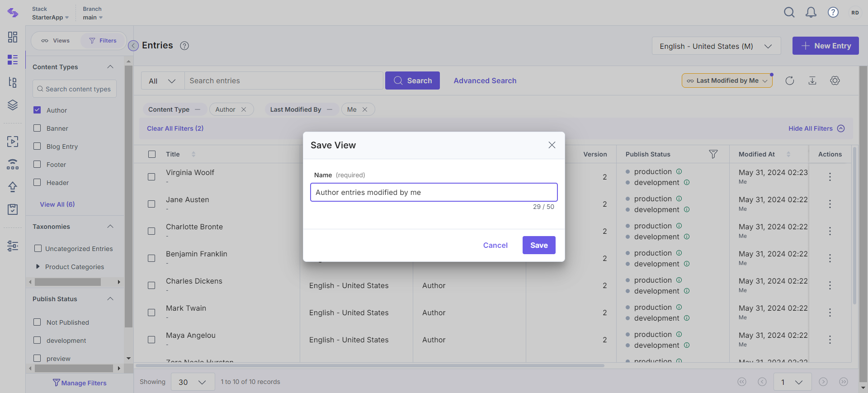868x393 pixels.
Task: Uncheck the Author content type checkbox
Action: pyautogui.click(x=38, y=110)
